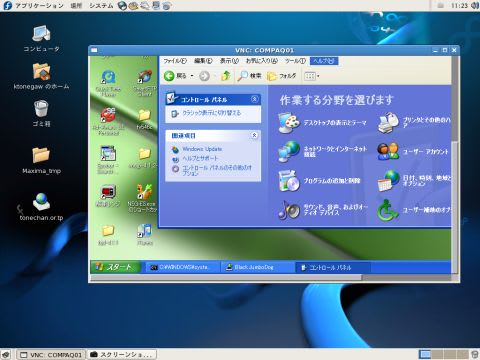Screen dimensions: 480x360
Task: Open the Date, Time, Regional Options category
Action: click(x=414, y=181)
